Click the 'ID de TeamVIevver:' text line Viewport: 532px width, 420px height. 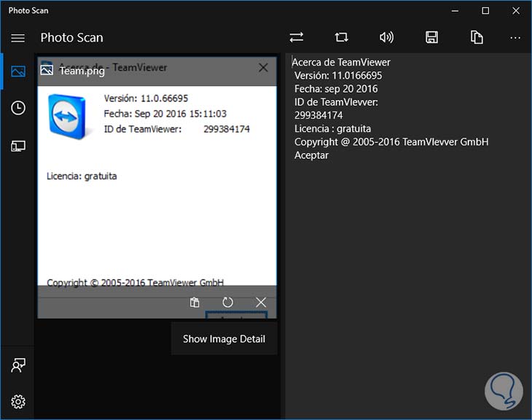tap(336, 102)
